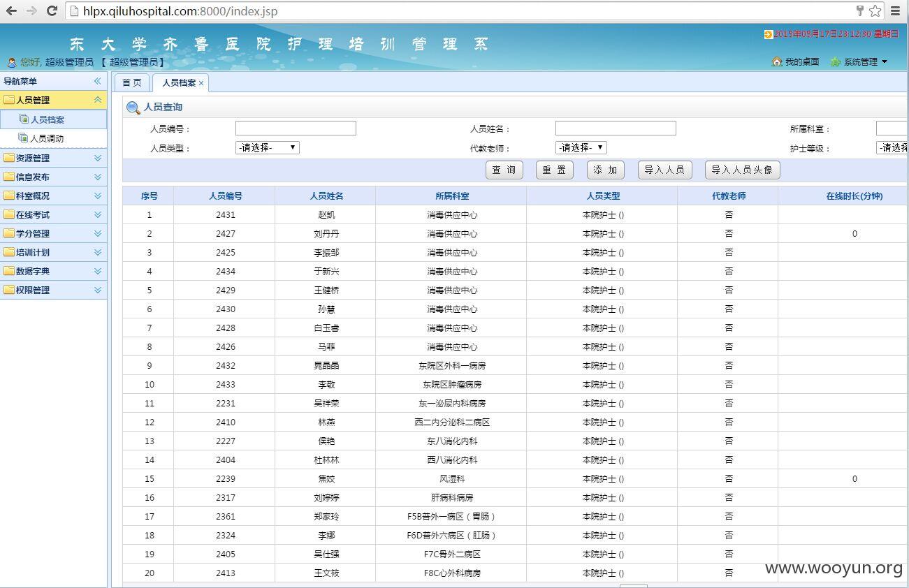The width and height of the screenshot is (909, 588).
Task: Open the Chrome menu hamburger icon
Action: (895, 10)
